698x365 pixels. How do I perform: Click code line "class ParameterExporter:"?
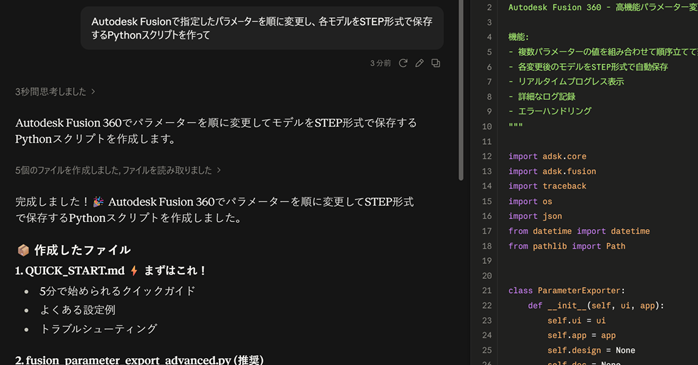(x=567, y=291)
